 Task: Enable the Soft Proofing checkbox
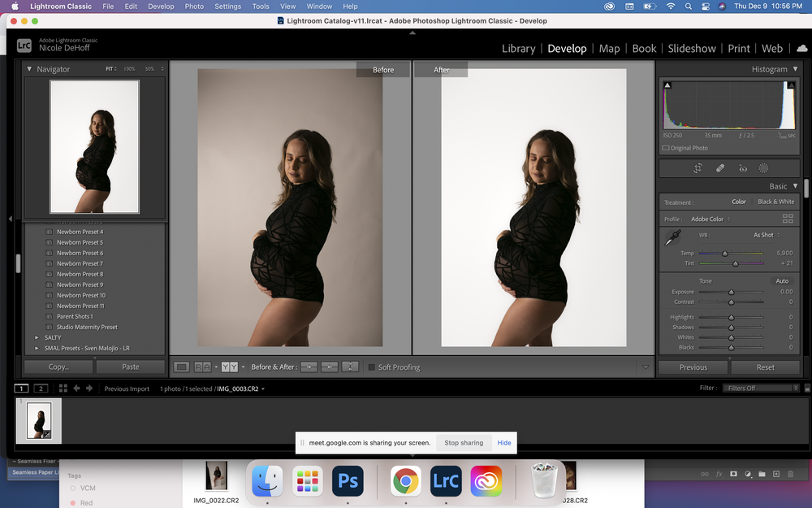[371, 367]
